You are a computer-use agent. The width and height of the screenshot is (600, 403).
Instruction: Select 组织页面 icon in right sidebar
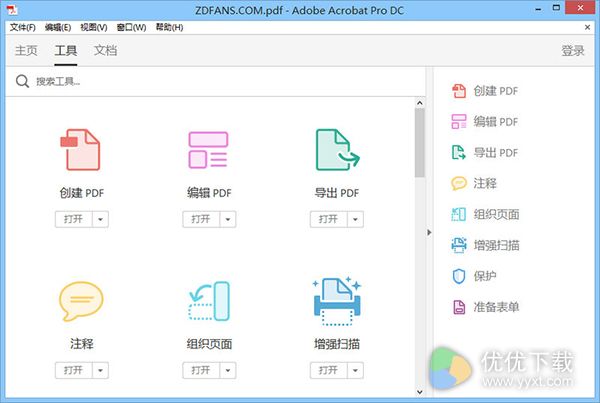(459, 214)
